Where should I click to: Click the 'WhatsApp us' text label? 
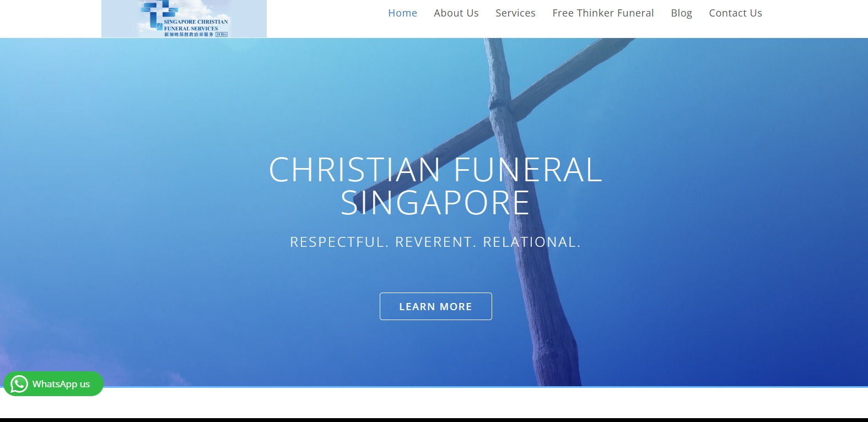click(x=61, y=384)
